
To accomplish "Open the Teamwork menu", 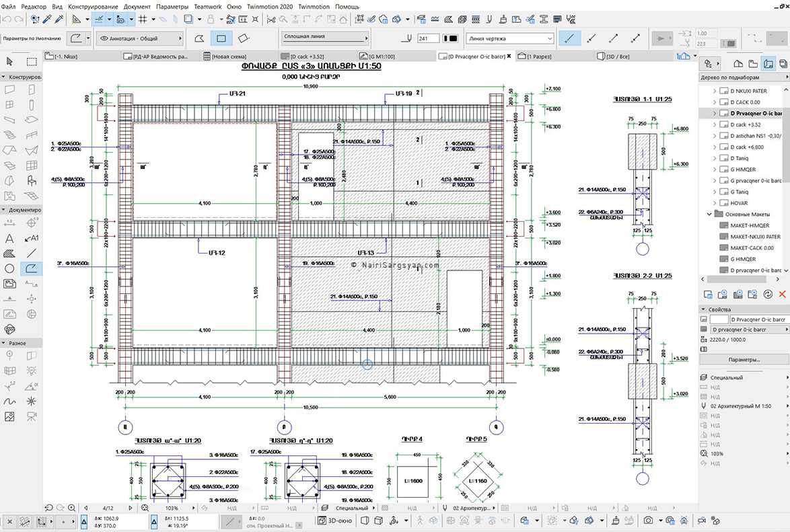I will [207, 7].
